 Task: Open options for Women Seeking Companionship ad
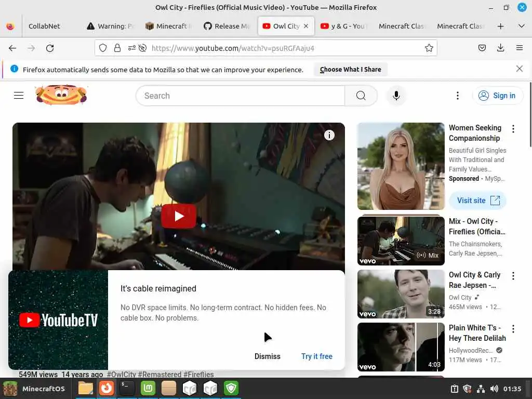coord(513,129)
